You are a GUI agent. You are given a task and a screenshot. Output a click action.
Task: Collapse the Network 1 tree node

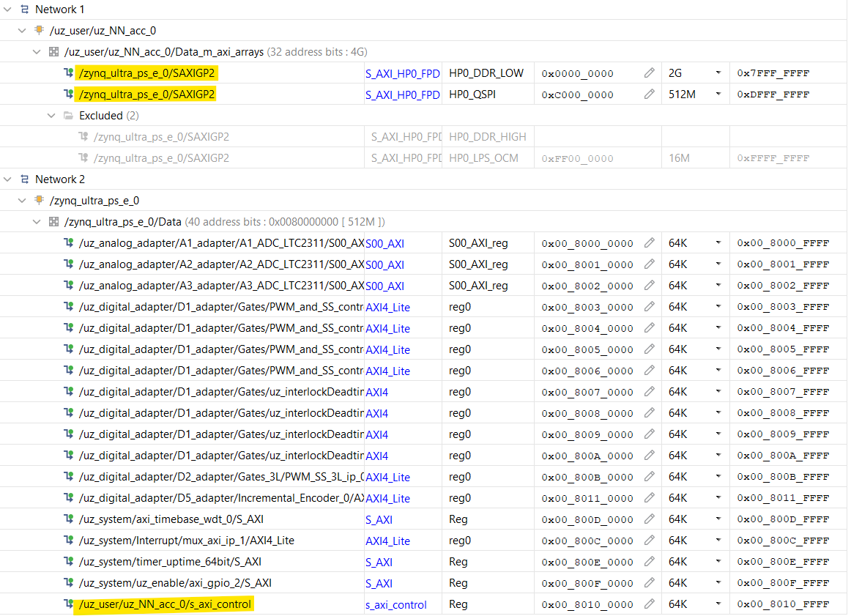[x=8, y=10]
